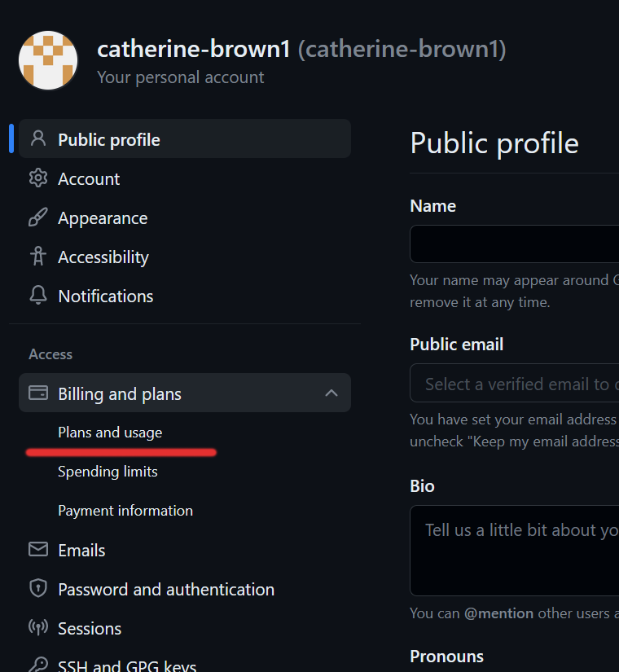The height and width of the screenshot is (672, 619).
Task: Click inside the Name input field
Action: [521, 244]
